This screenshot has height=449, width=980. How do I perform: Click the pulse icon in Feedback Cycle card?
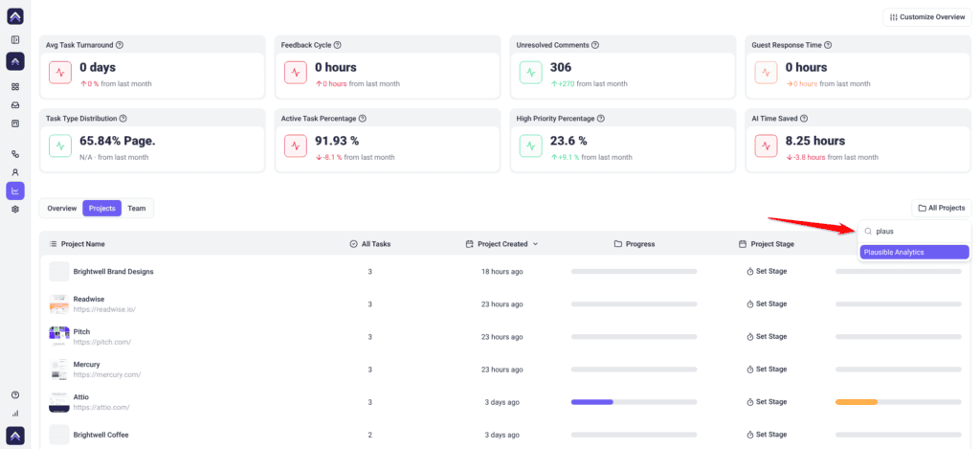coord(296,73)
